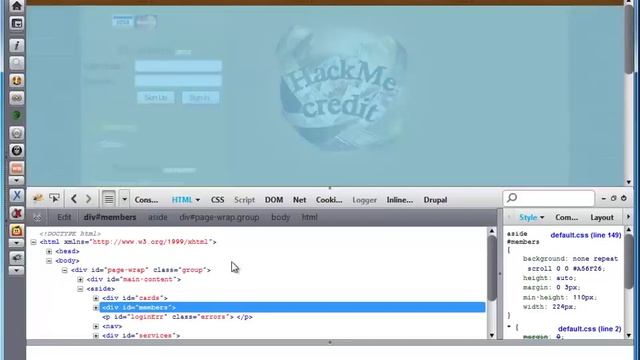This screenshot has height=360, width=640.
Task: Select div#page-wrap.group in the breadcrumb
Action: pos(219,218)
